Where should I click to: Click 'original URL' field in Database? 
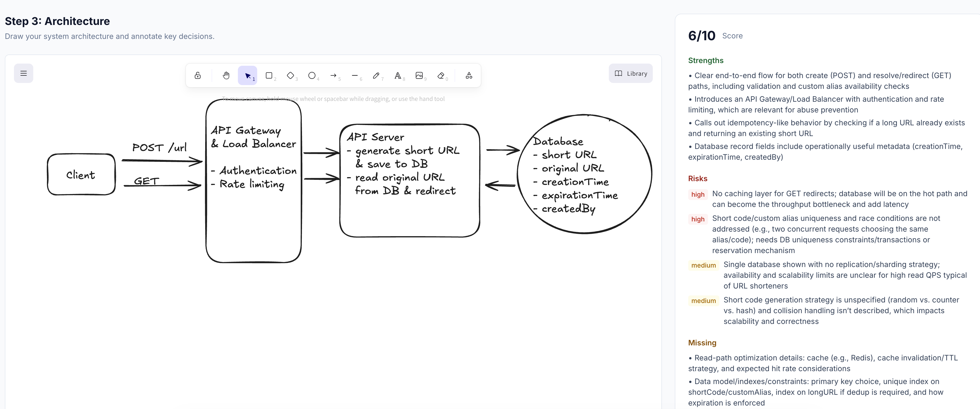573,168
